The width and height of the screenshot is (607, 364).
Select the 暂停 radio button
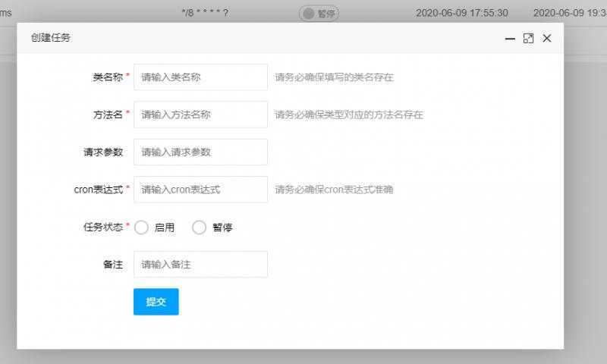click(x=199, y=227)
